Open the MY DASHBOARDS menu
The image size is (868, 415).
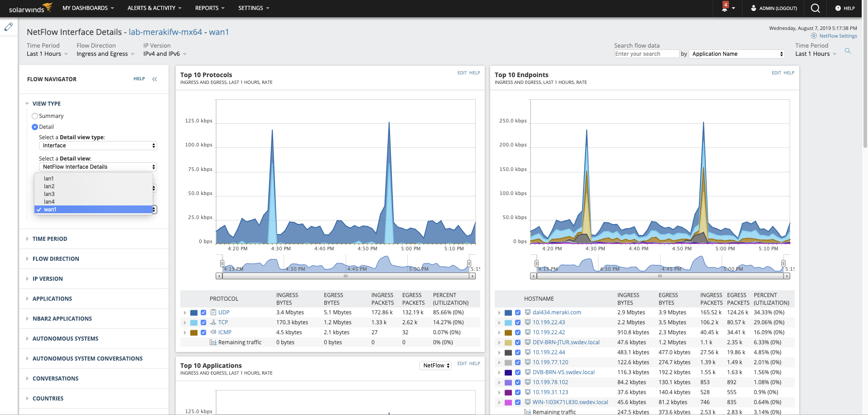[x=88, y=8]
